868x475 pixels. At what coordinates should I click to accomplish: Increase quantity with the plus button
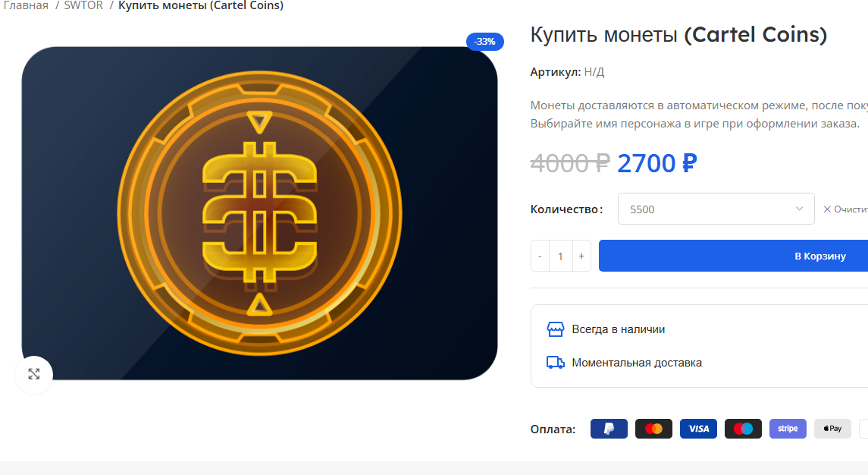click(581, 256)
